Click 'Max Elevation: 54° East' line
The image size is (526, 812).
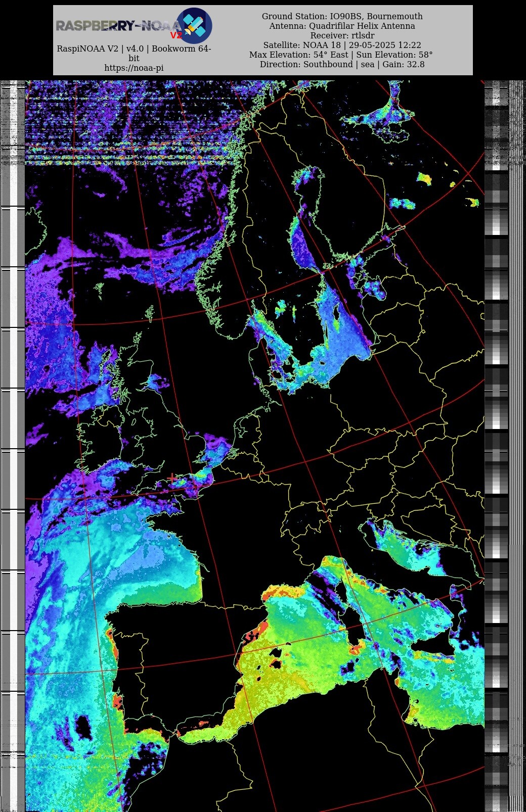[x=299, y=55]
